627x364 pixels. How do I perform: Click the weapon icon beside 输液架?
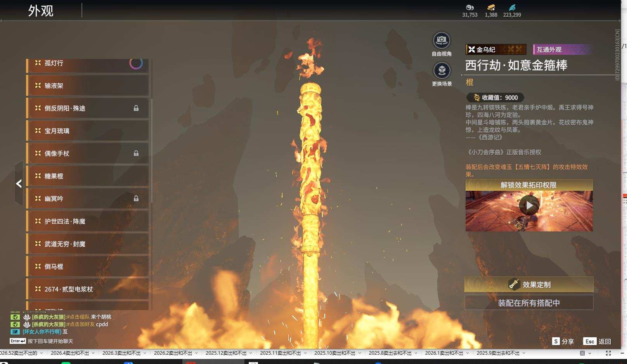(38, 85)
